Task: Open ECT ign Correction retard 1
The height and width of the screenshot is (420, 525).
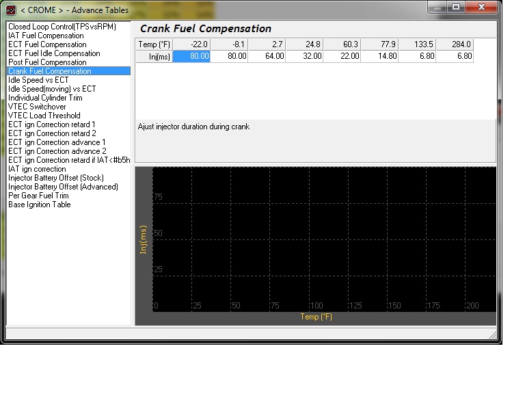Action: tap(51, 124)
